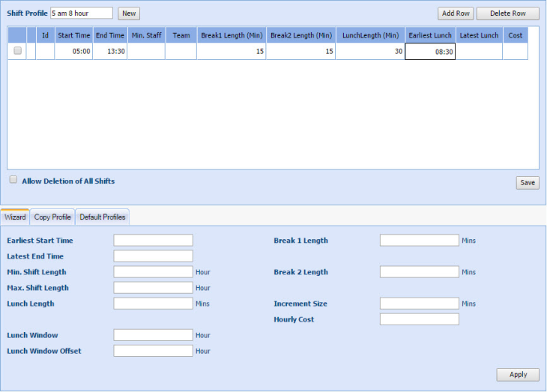This screenshot has height=392, width=547.
Task: Select the Earliest Lunch cell showing 08:30
Action: (x=430, y=52)
